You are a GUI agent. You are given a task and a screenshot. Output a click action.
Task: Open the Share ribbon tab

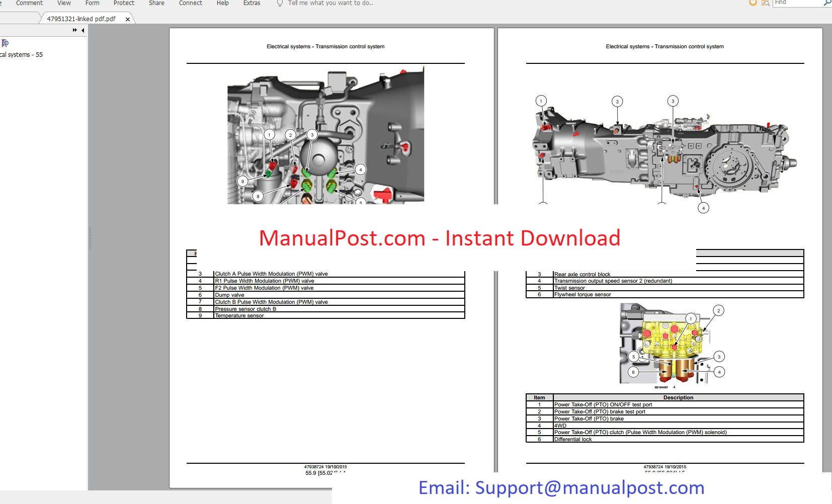(x=156, y=3)
